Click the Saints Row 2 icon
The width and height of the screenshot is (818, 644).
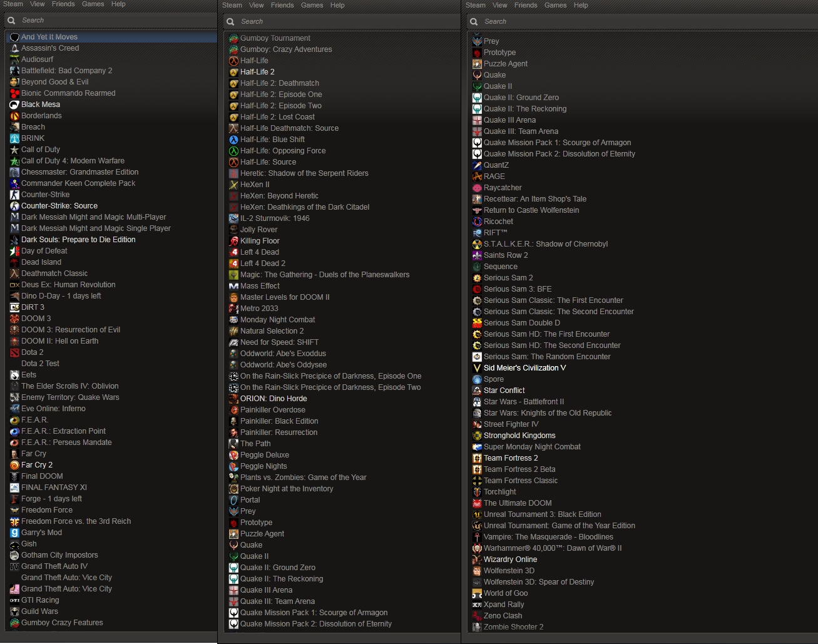point(477,255)
